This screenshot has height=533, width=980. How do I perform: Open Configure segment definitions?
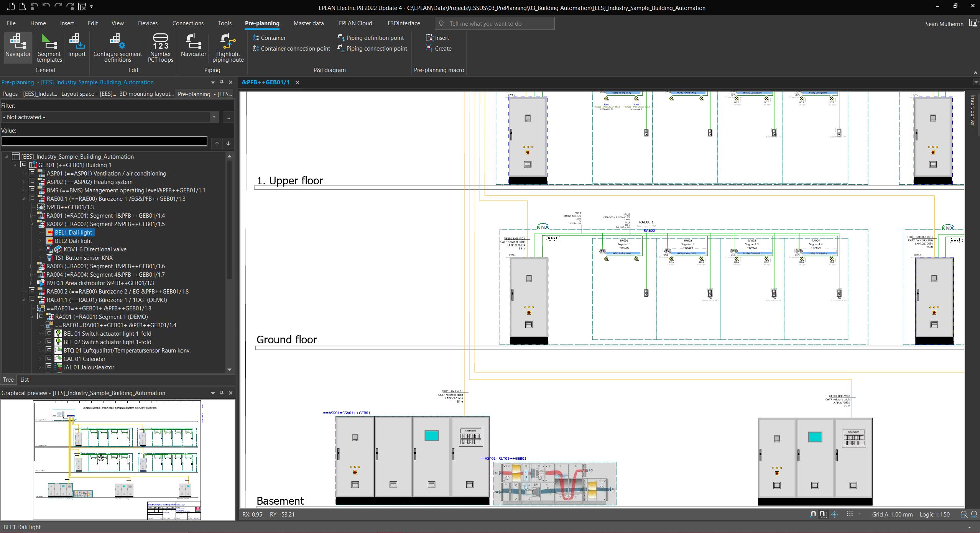(x=117, y=48)
